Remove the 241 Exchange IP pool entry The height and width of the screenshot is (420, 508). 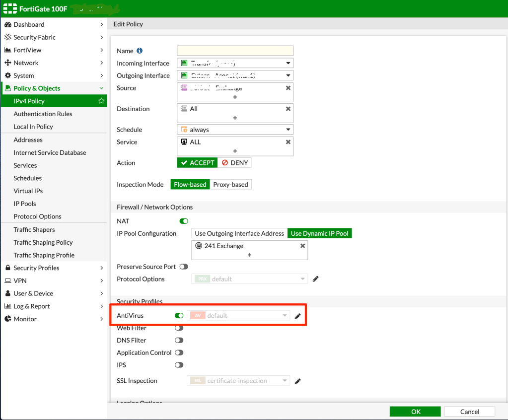point(302,246)
